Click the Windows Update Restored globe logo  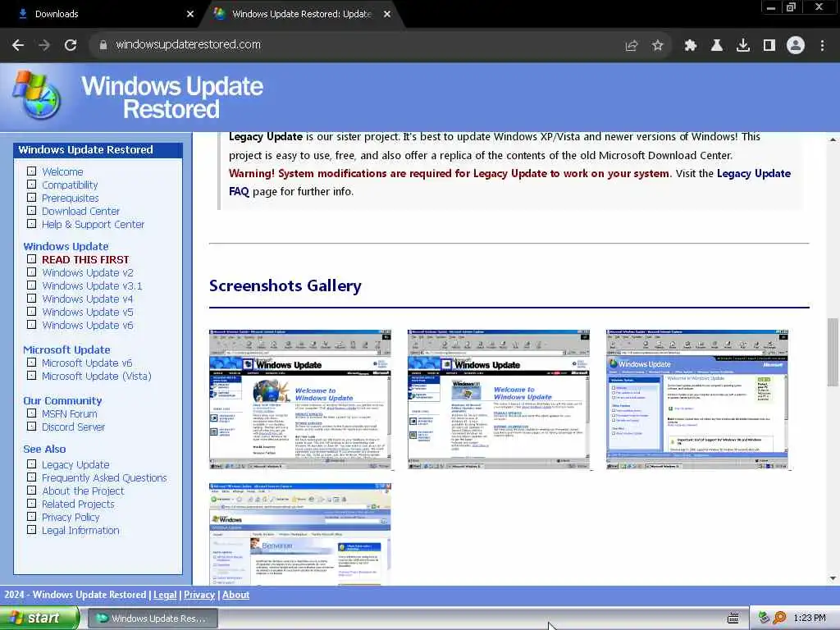point(37,95)
